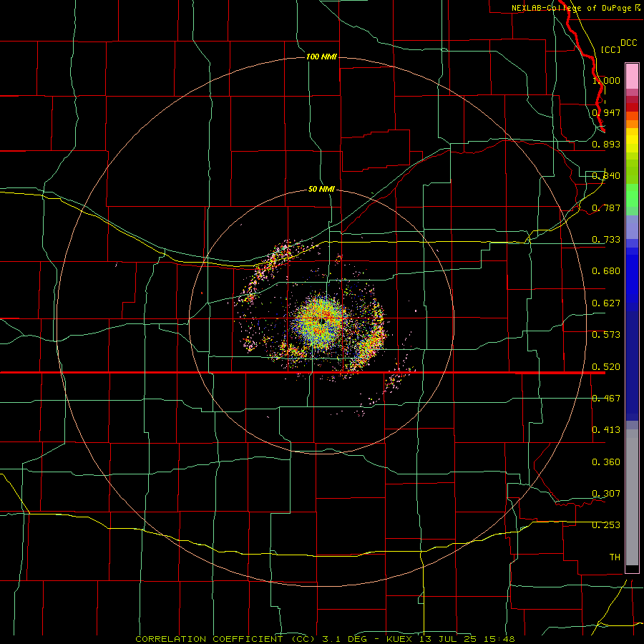The height and width of the screenshot is (644, 644).
Task: Click the 0.360 legend value
Action: tap(606, 462)
